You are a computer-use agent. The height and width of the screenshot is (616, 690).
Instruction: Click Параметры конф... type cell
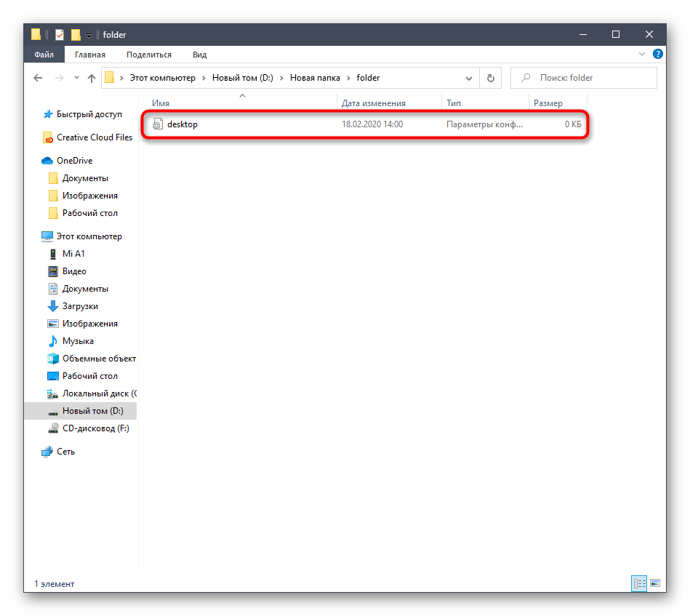(484, 124)
